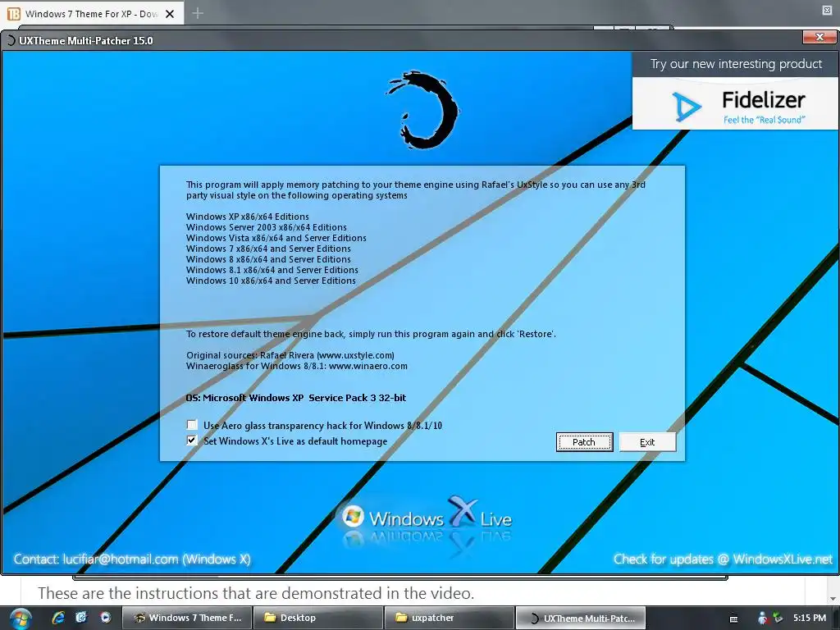Viewport: 840px width, 630px height.
Task: Close the Windows 7 Theme For XP browser tab
Action: coord(170,14)
